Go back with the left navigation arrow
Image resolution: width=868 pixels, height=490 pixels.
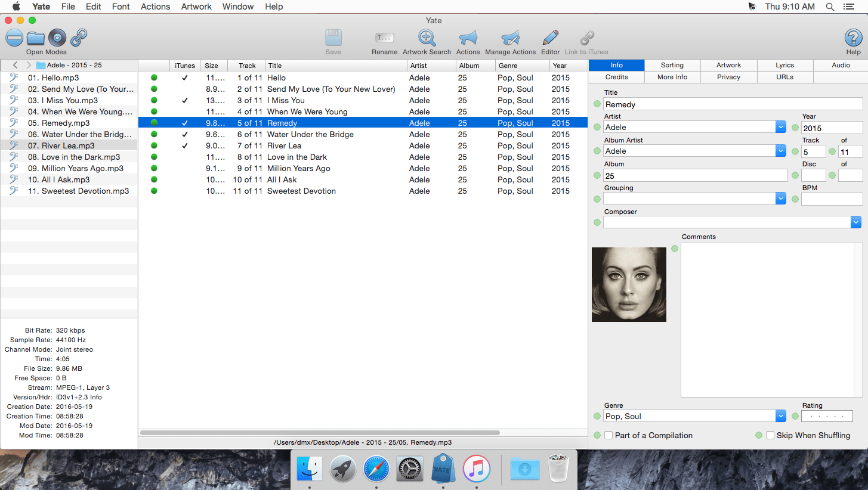click(x=16, y=65)
